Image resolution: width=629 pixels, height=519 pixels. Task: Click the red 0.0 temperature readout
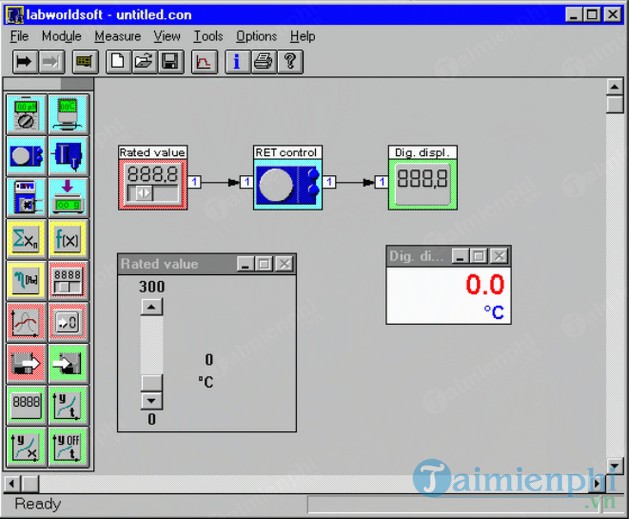pos(485,285)
